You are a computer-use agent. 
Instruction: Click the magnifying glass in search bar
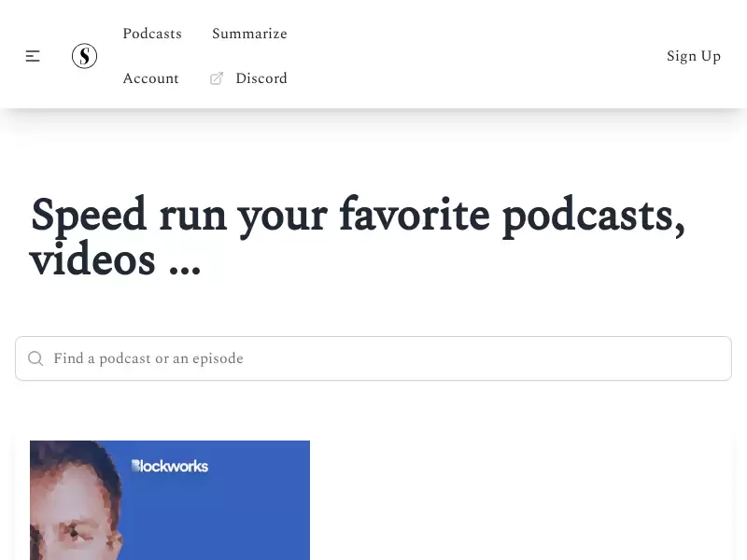click(35, 358)
